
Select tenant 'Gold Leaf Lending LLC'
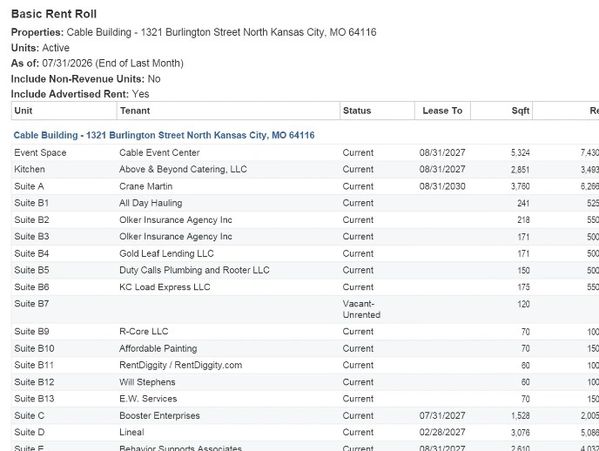coord(166,254)
